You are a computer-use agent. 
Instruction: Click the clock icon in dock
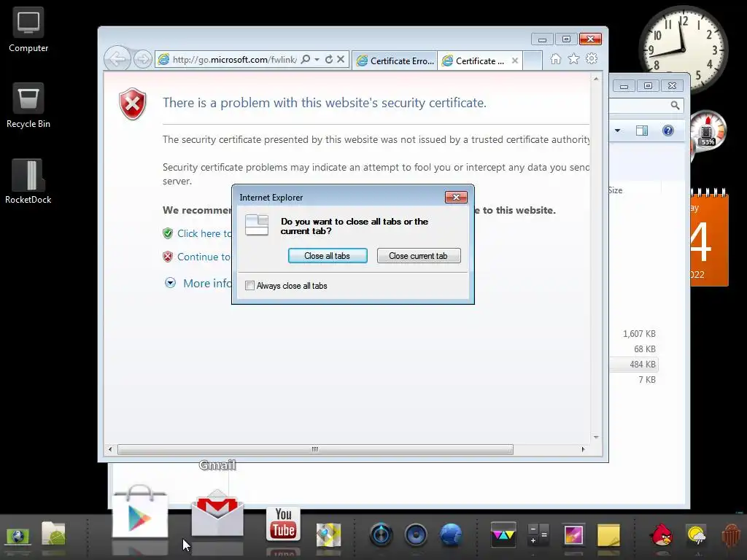pyautogui.click(x=381, y=534)
